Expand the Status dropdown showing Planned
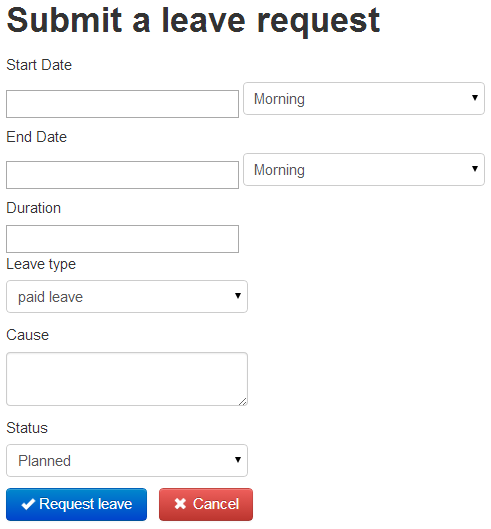Screen dimensions: 491x529 (127, 460)
